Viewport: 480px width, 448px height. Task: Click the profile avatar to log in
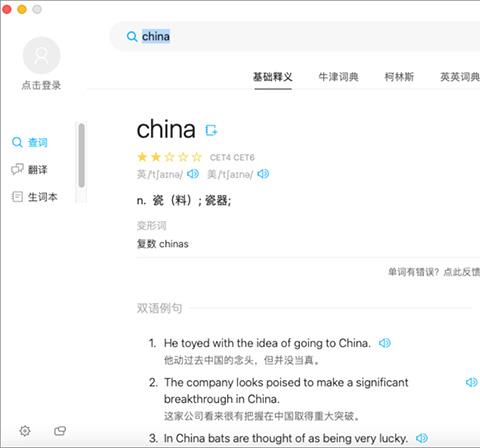[x=41, y=55]
